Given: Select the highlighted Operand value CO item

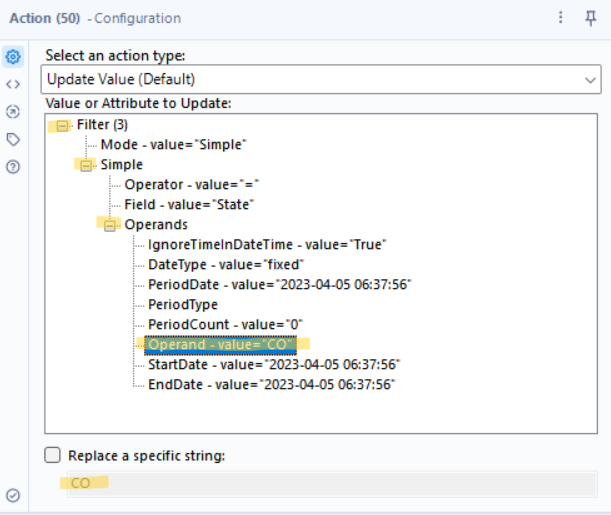Looking at the screenshot, I should pyautogui.click(x=220, y=345).
